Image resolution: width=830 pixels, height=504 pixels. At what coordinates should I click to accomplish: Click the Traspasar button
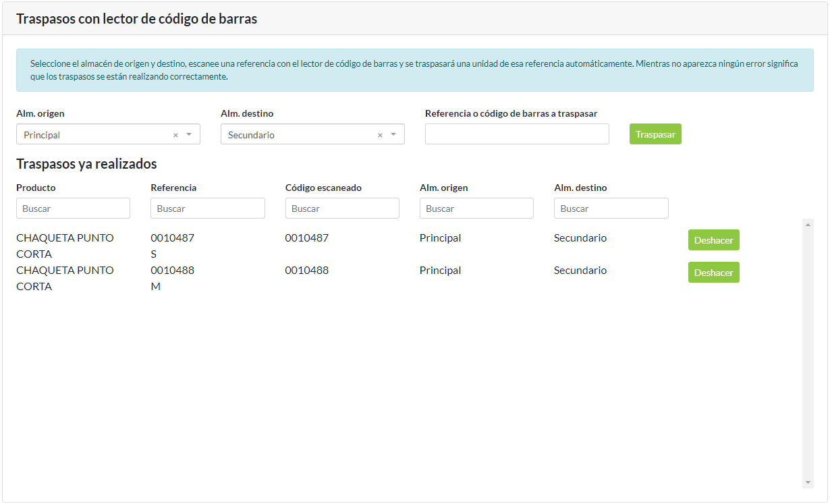click(655, 134)
